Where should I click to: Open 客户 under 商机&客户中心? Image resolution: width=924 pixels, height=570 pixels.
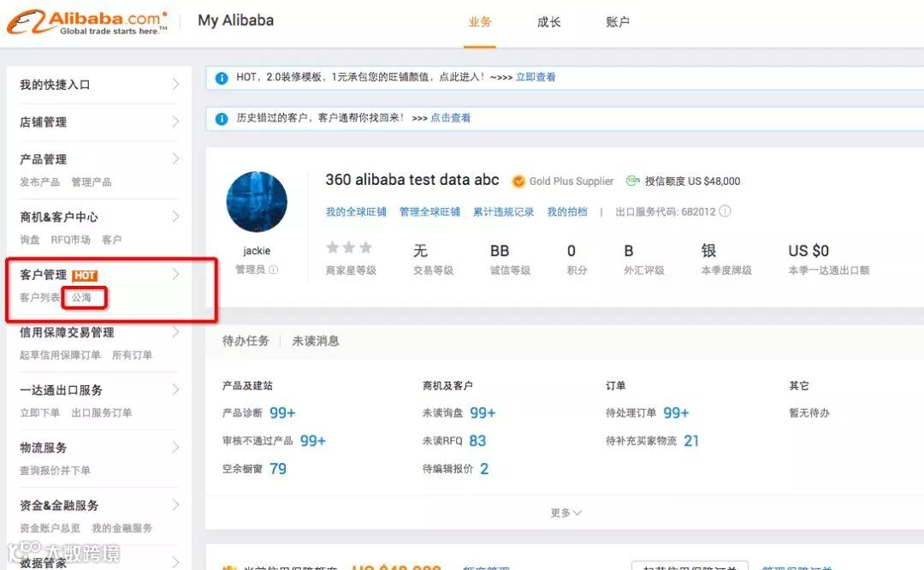pyautogui.click(x=111, y=240)
